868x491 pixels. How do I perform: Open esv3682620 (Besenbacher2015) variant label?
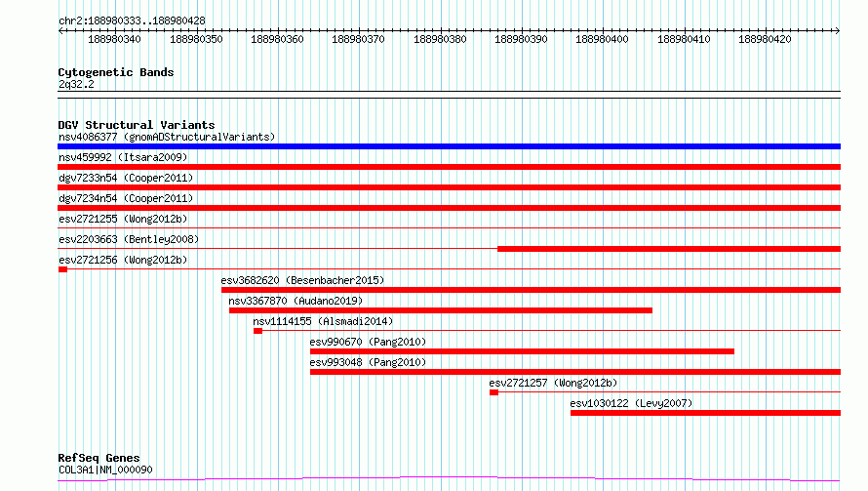coord(302,280)
